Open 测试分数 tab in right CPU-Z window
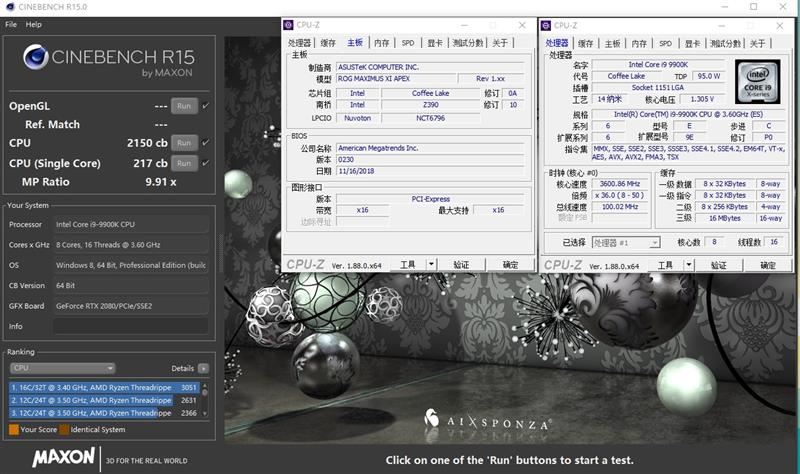The width and height of the screenshot is (800, 474). [725, 43]
